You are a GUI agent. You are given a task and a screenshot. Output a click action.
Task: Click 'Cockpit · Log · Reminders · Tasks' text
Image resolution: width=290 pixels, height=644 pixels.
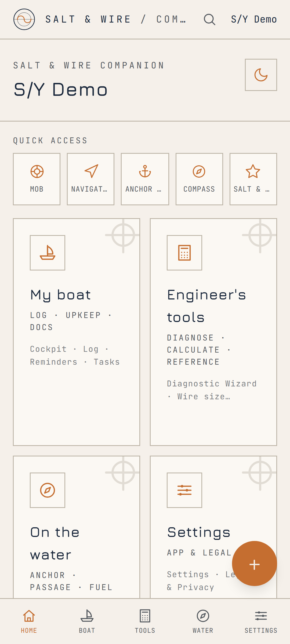pos(75,356)
